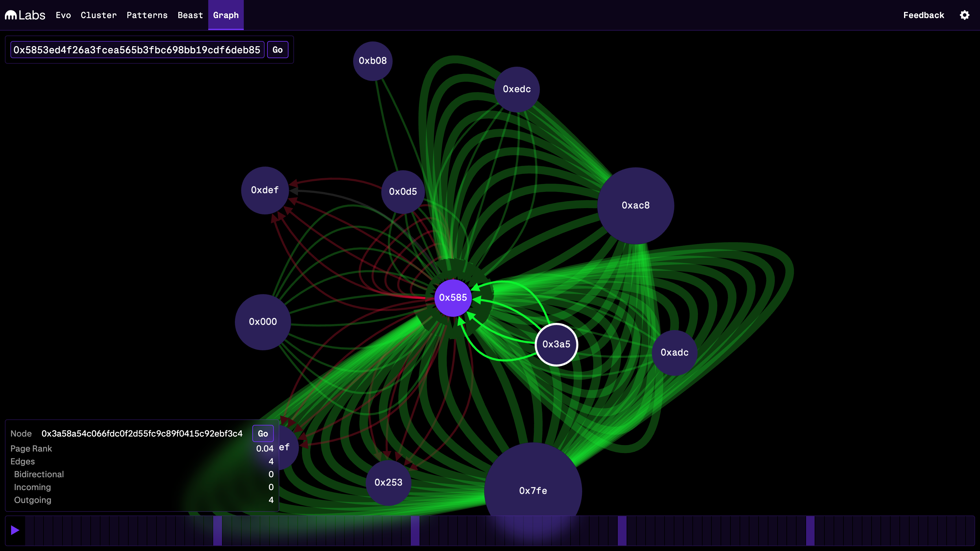Go to the Beast tab
Image resolution: width=980 pixels, height=551 pixels.
click(190, 15)
